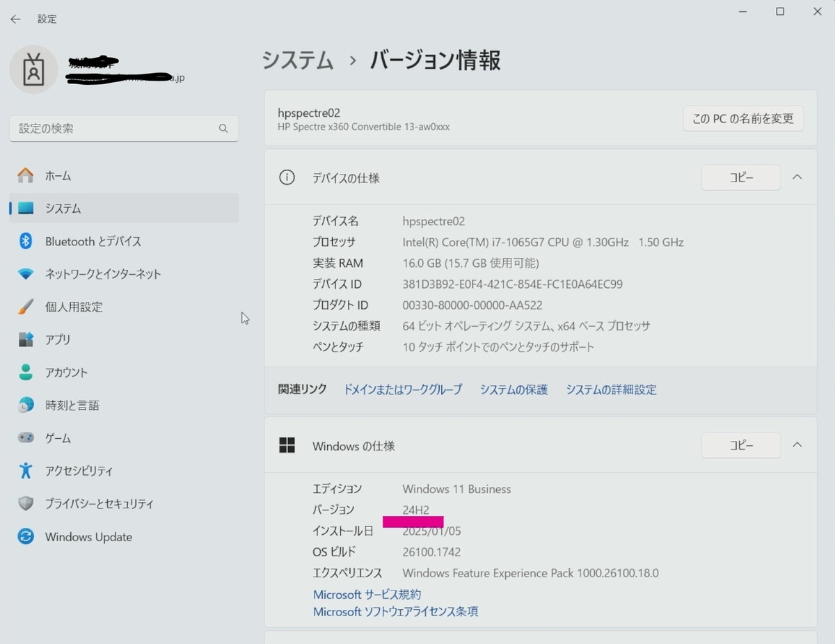
Task: Click the システム monitor icon
Action: pos(26,209)
